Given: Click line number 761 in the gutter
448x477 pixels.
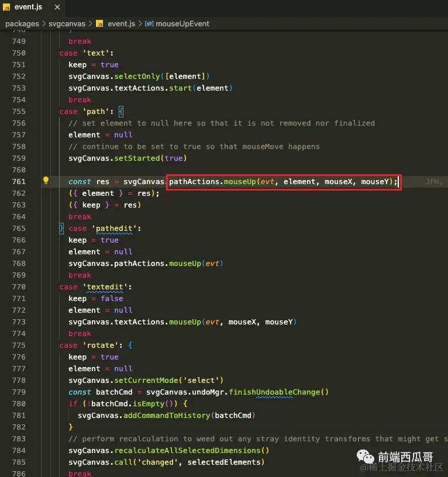Looking at the screenshot, I should click(x=19, y=182).
